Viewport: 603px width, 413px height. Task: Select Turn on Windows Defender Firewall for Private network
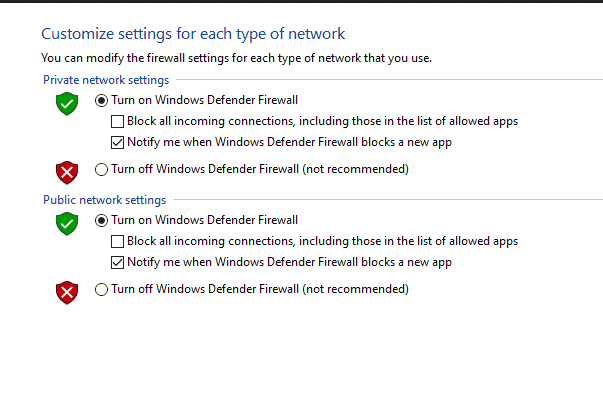[101, 100]
